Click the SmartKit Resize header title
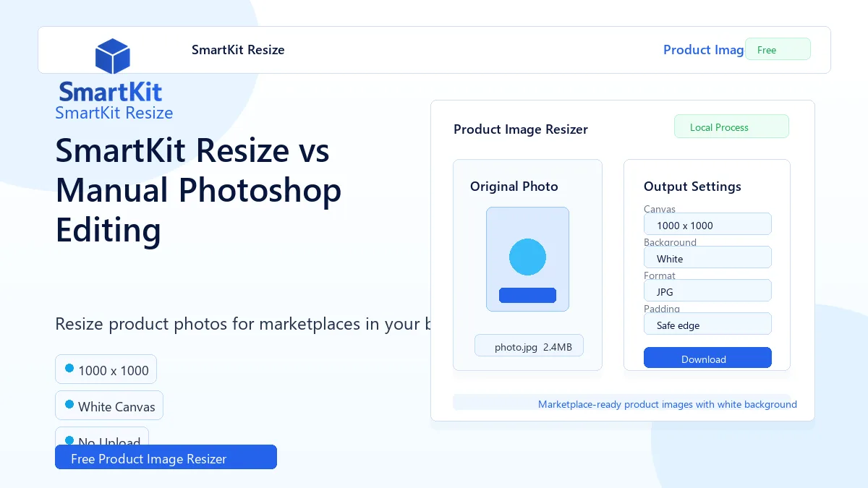Screen dimensions: 868x488 [x=238, y=50]
